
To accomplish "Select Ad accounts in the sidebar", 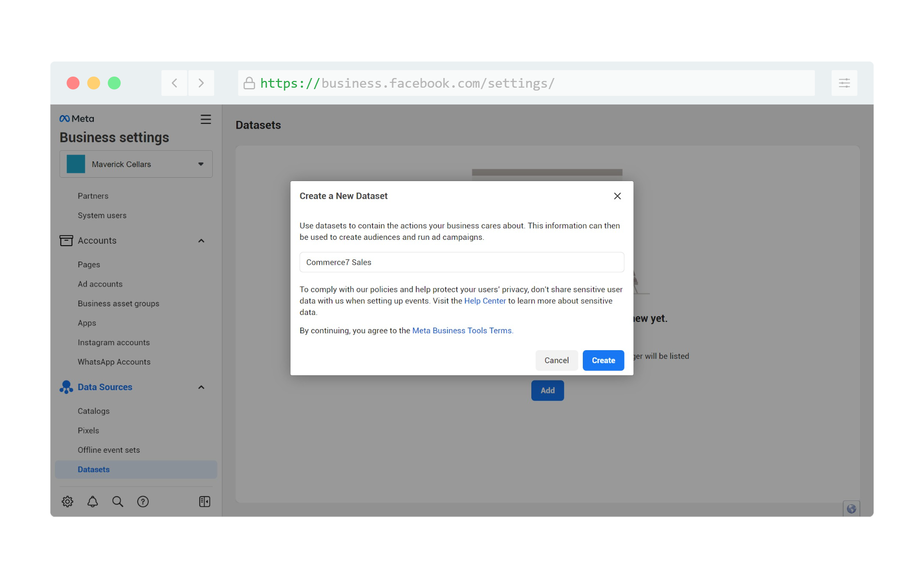I will (x=100, y=284).
